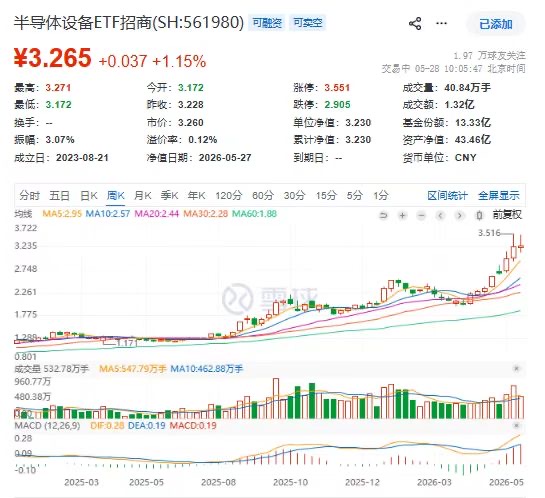
Task: Open the 季K chart tab
Action: coord(169,195)
